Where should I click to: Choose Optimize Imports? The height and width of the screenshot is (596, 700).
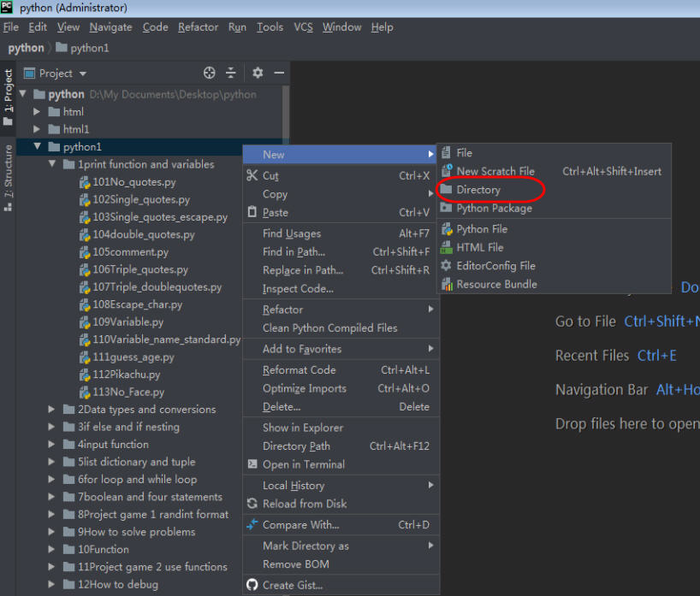(341, 388)
